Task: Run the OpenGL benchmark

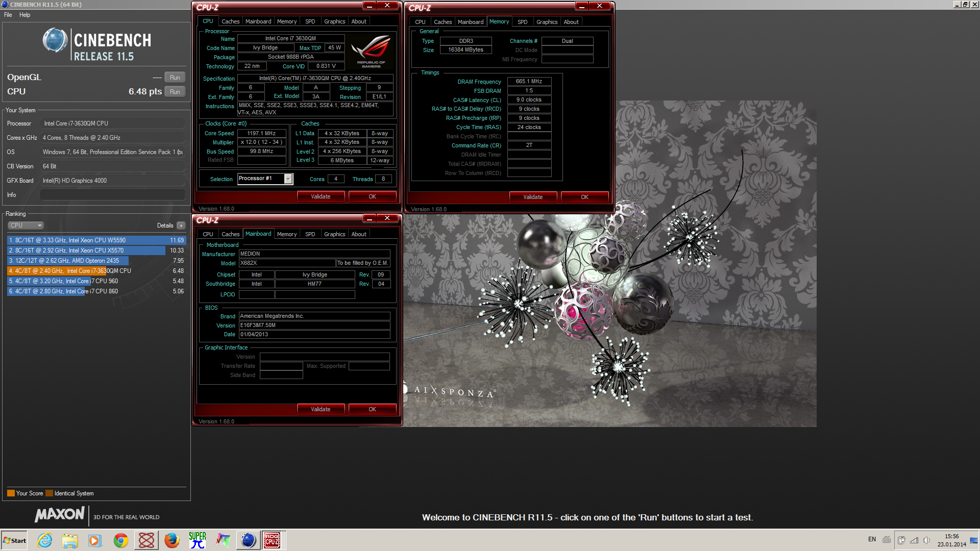Action: (x=175, y=78)
